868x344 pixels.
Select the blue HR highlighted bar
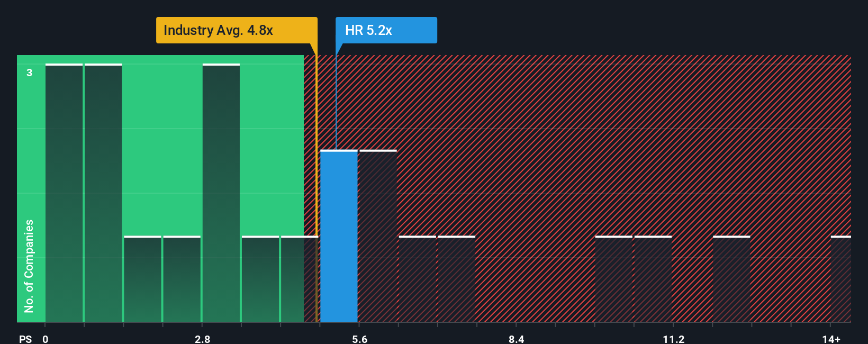click(339, 236)
